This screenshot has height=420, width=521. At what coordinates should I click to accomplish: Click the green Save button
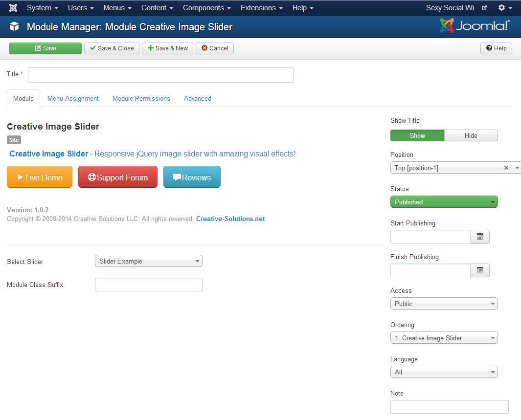(x=45, y=48)
